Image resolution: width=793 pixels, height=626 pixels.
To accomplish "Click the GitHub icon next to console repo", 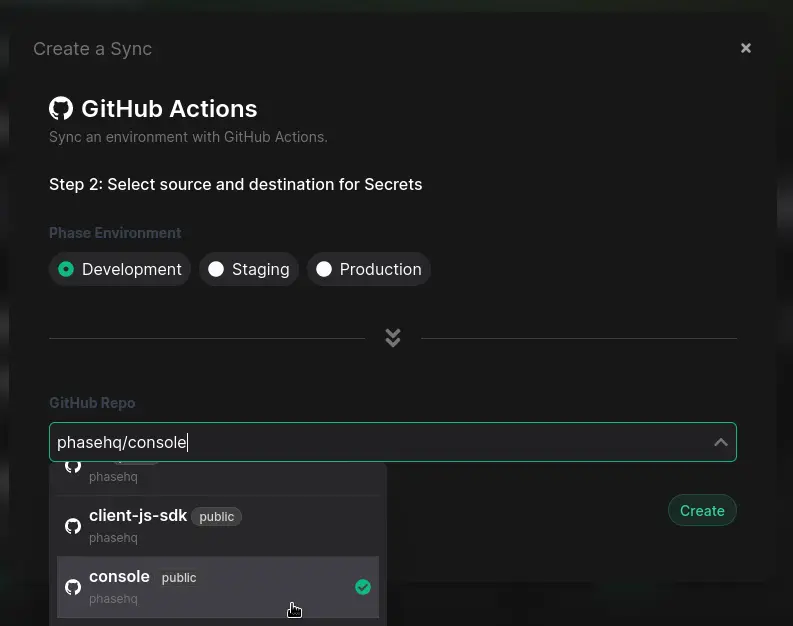I will pos(73,587).
